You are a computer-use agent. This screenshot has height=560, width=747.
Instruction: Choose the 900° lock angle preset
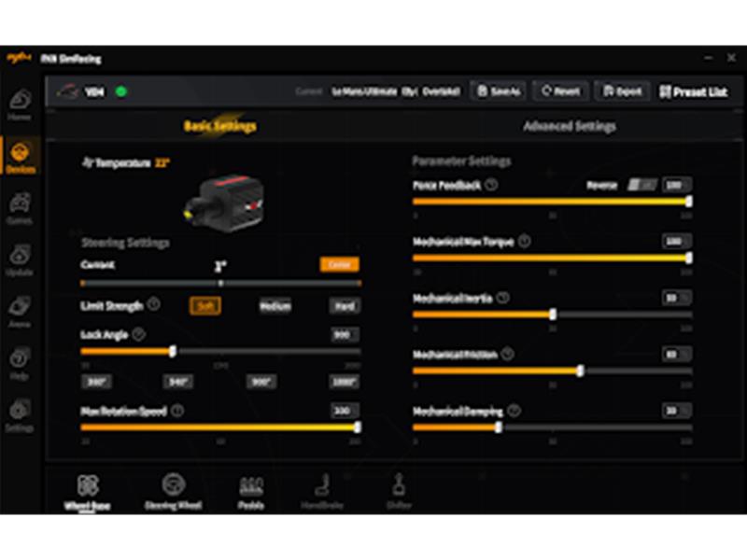point(261,381)
